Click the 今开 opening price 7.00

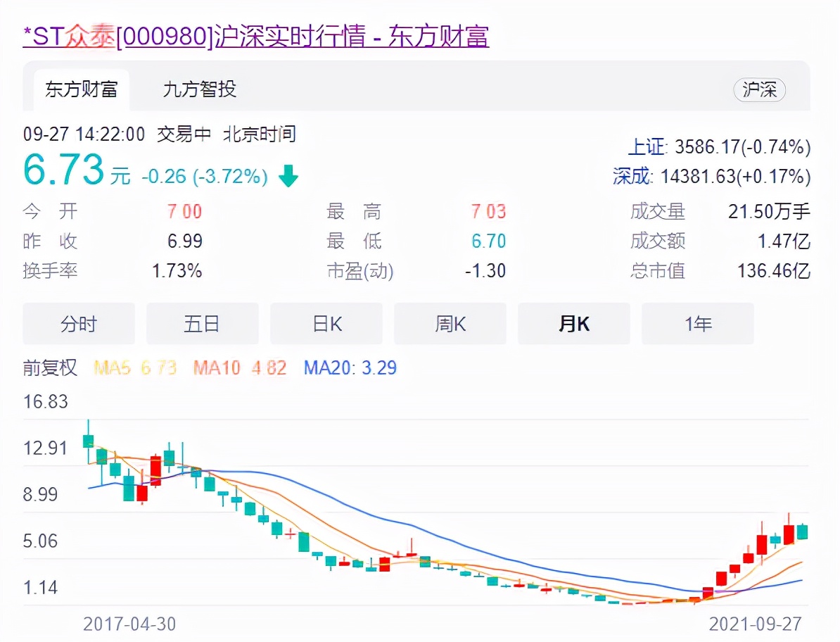(184, 212)
